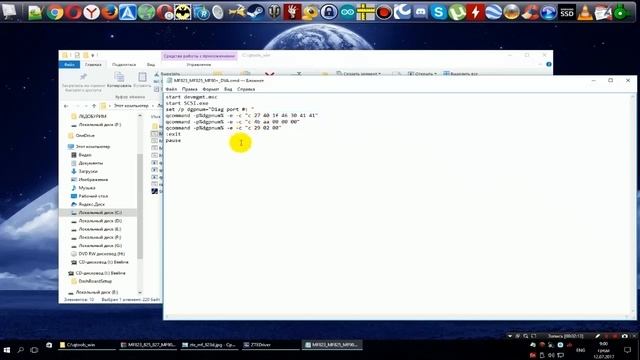
Task: Click the Explorer navigation pane scrollbar thumb
Action: (140, 206)
